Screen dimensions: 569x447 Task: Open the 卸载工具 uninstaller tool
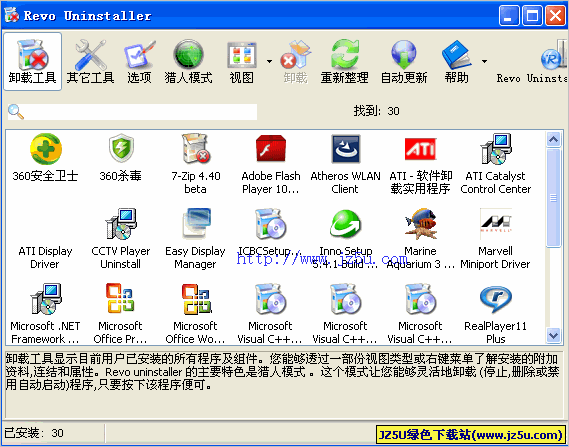point(33,61)
